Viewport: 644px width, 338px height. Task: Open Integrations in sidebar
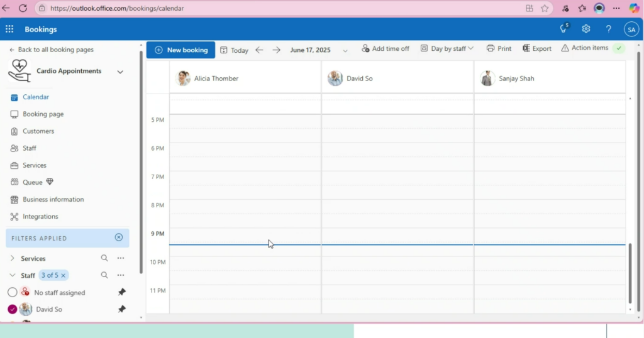[40, 217]
